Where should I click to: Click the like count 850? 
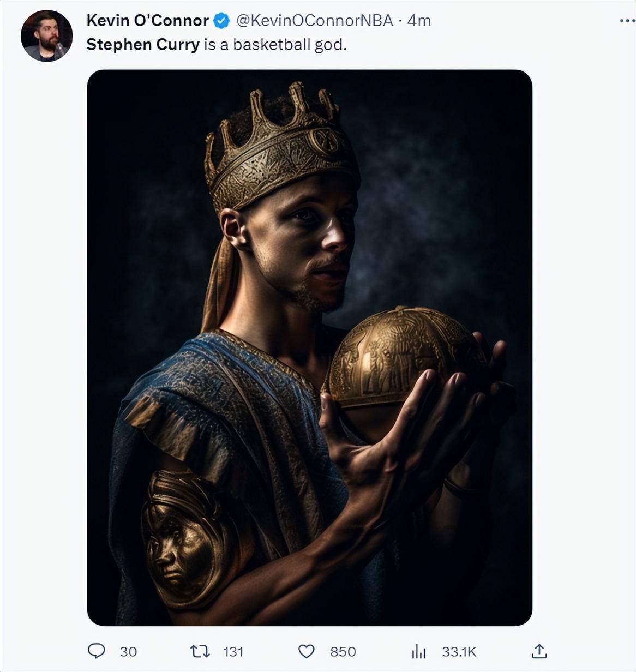[343, 652]
